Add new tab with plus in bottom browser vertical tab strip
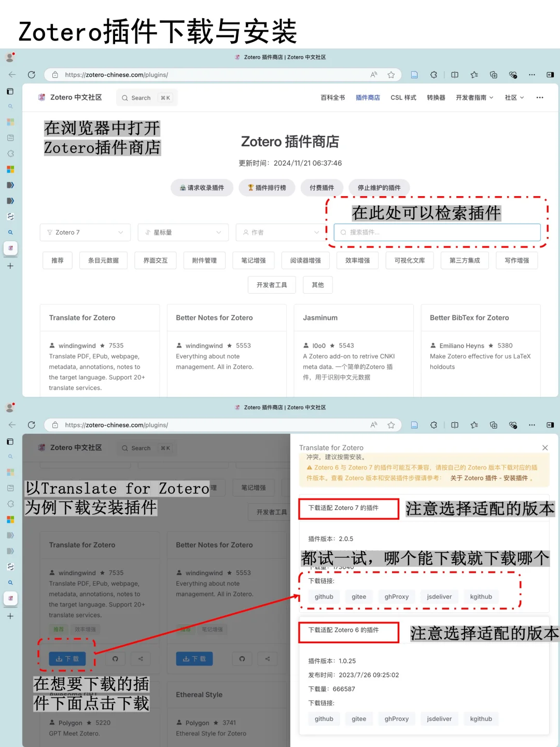The height and width of the screenshot is (747, 560). click(x=10, y=616)
